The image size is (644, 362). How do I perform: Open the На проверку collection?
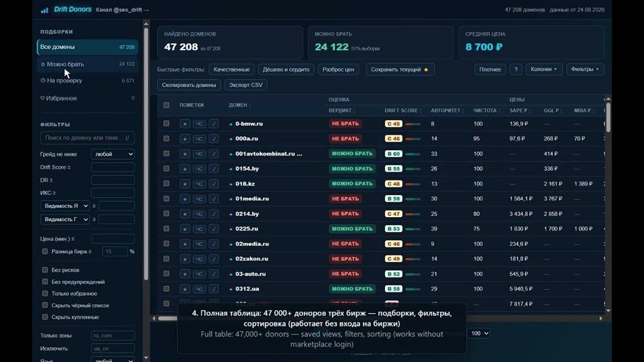point(87,80)
